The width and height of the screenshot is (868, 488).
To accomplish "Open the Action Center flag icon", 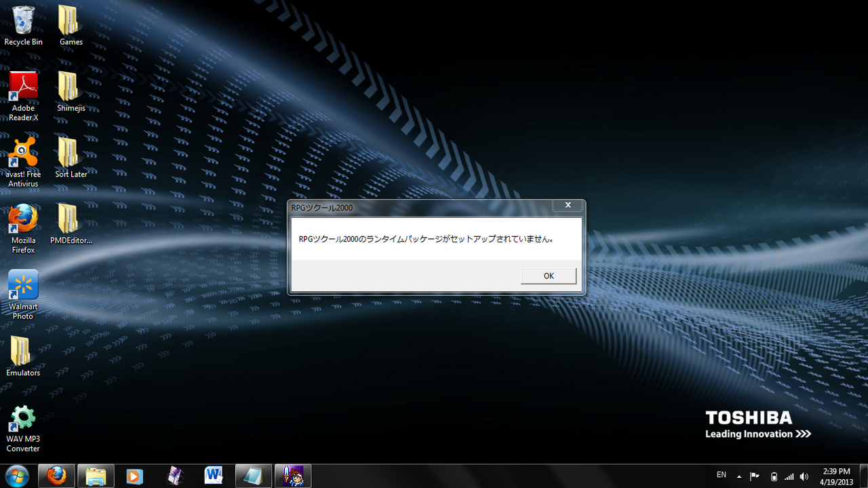I will tap(755, 476).
